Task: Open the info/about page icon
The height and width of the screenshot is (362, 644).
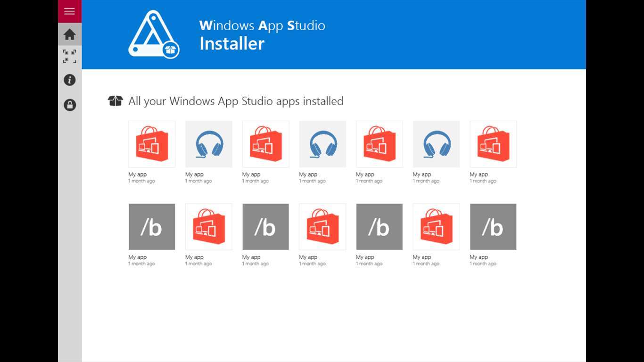Action: coord(69,80)
